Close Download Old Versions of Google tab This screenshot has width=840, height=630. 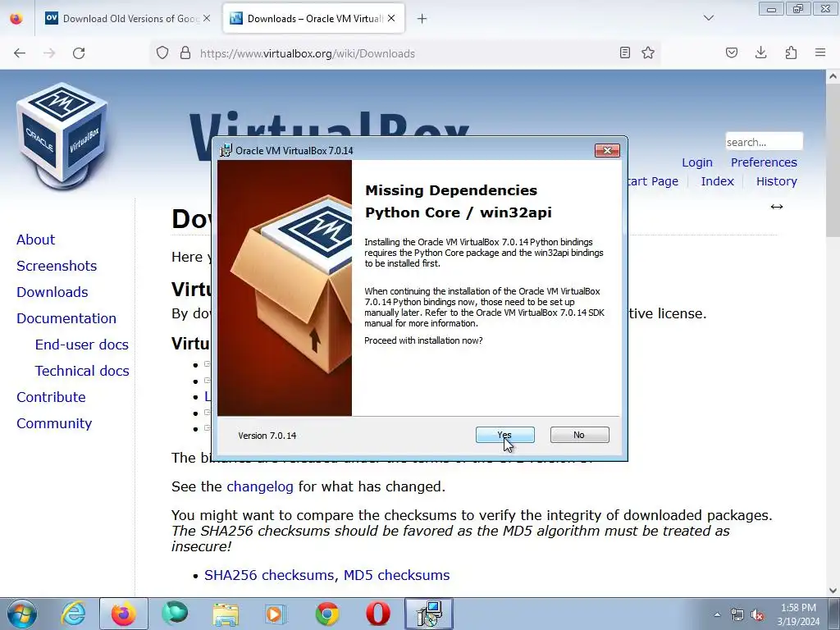[x=207, y=18]
